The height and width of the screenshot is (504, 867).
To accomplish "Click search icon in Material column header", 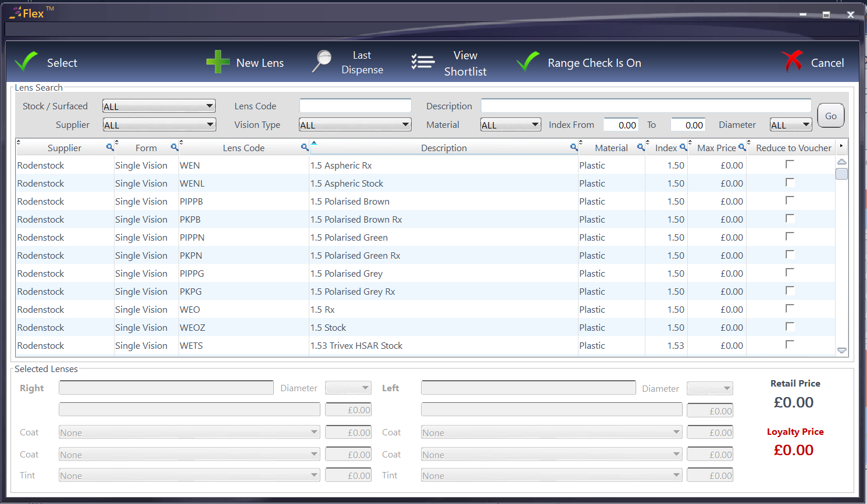I will coord(641,148).
